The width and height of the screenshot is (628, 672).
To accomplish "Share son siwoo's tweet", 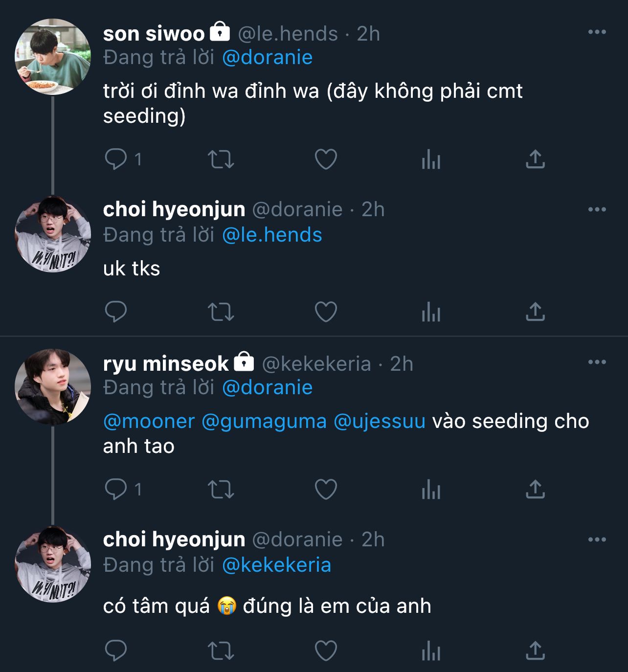I will [x=535, y=159].
